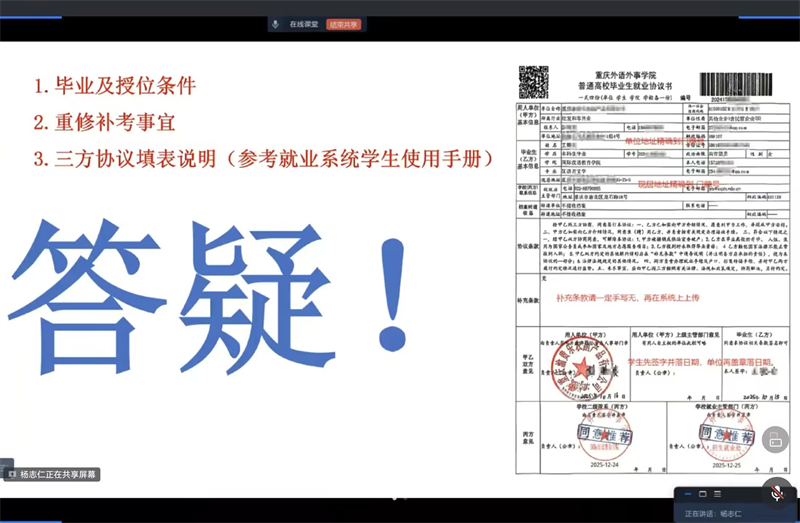
Task: Click the 同意推荐 stamp dated 2025-12-25
Action: (727, 435)
